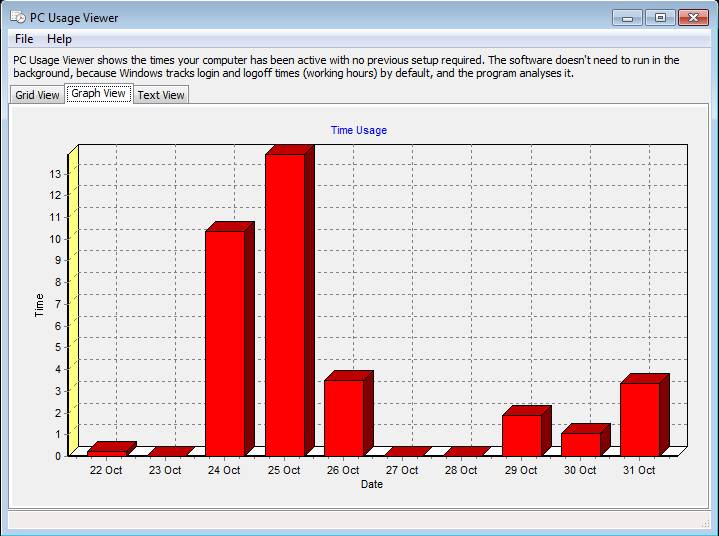Click the 27 Oct date label
The width and height of the screenshot is (719, 536).
402,470
